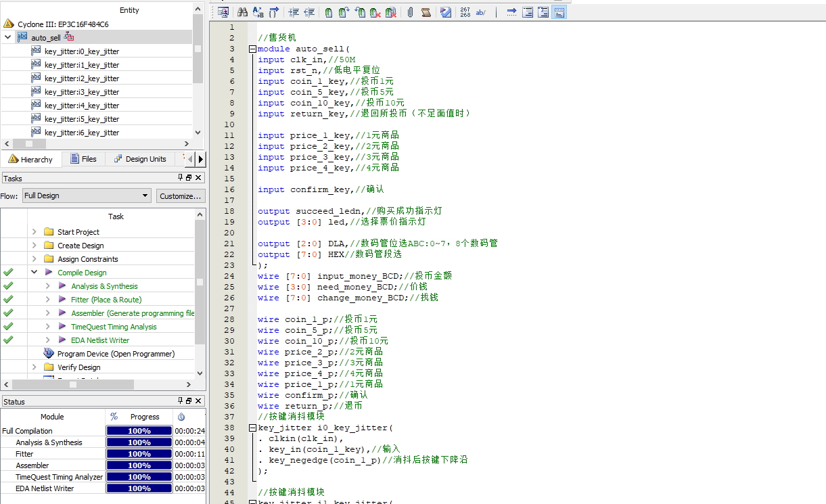This screenshot has height=504, width=826.
Task: Select Assembler task in Tasks list
Action: tap(132, 313)
